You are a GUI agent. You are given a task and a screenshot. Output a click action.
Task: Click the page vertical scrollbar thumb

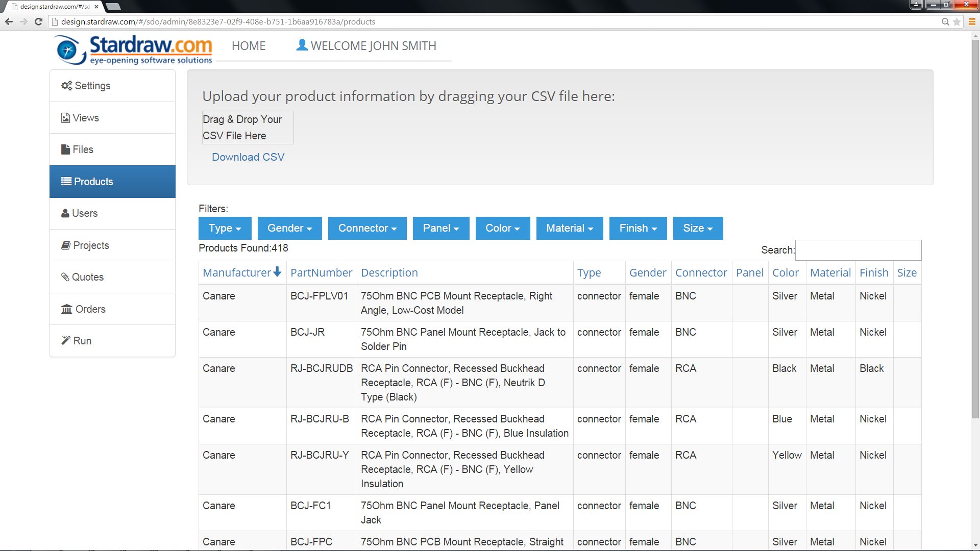click(975, 230)
